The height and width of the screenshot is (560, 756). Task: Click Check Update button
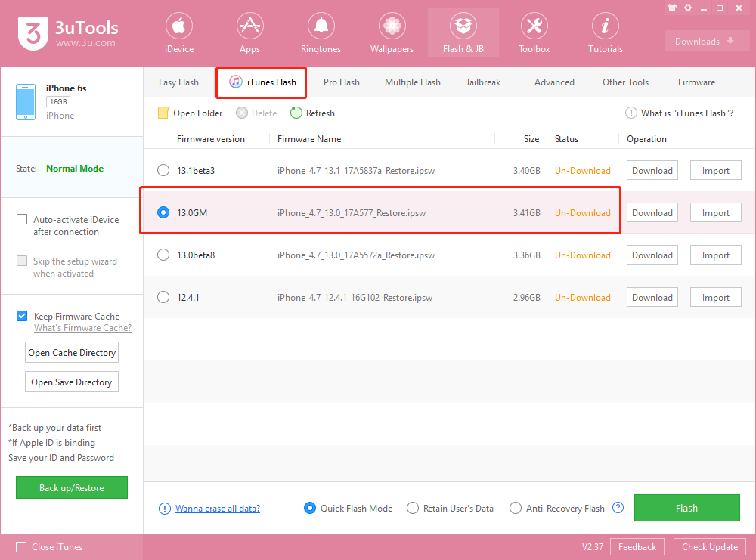[x=710, y=547]
